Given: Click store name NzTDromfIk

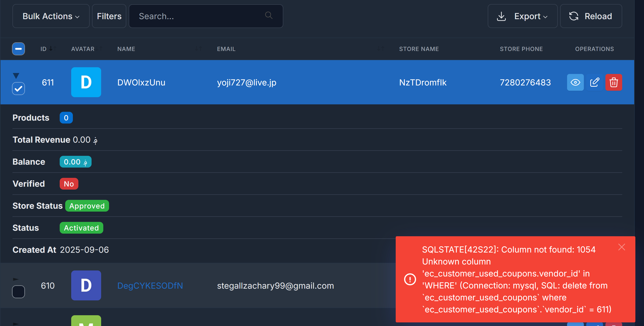Looking at the screenshot, I should pyautogui.click(x=423, y=82).
